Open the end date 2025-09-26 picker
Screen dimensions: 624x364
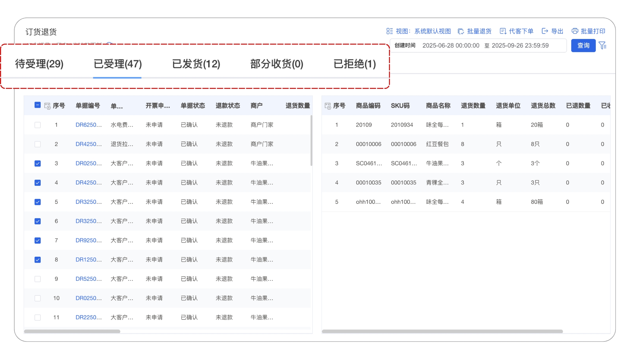(x=520, y=45)
